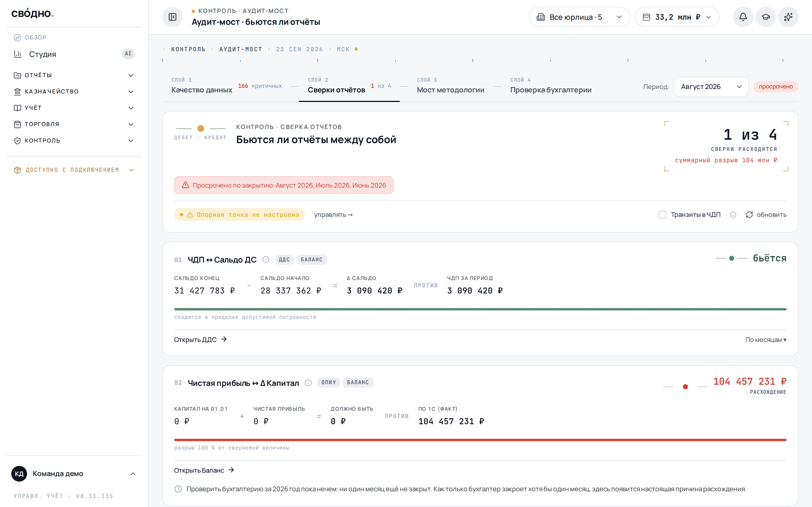Screen dimensions: 812x507
Task: Open notifications via the bell icon
Action: tap(743, 17)
